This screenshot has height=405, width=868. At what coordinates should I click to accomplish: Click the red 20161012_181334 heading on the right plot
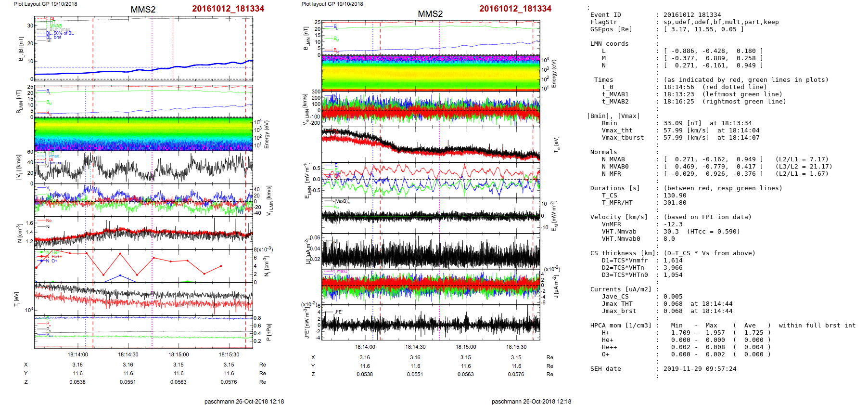click(515, 9)
